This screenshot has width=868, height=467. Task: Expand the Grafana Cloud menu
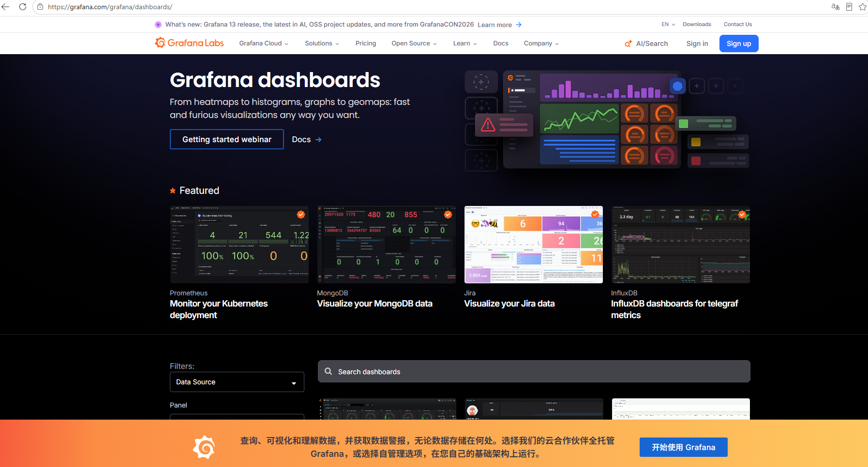[264, 44]
